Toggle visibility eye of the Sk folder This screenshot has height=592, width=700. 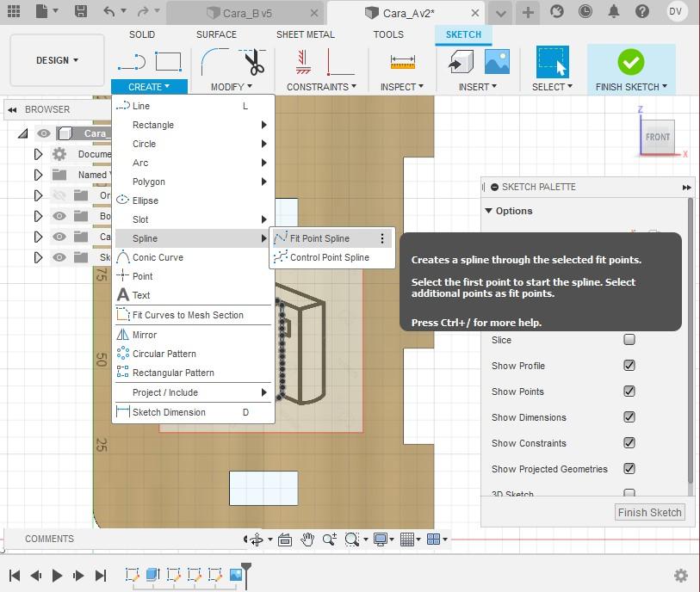(59, 257)
